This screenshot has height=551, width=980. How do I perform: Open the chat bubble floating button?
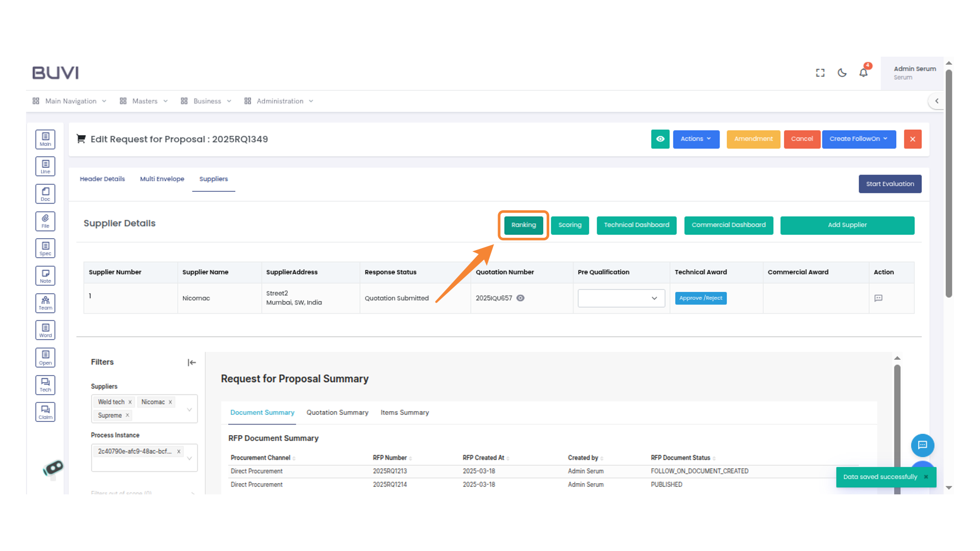click(x=922, y=445)
